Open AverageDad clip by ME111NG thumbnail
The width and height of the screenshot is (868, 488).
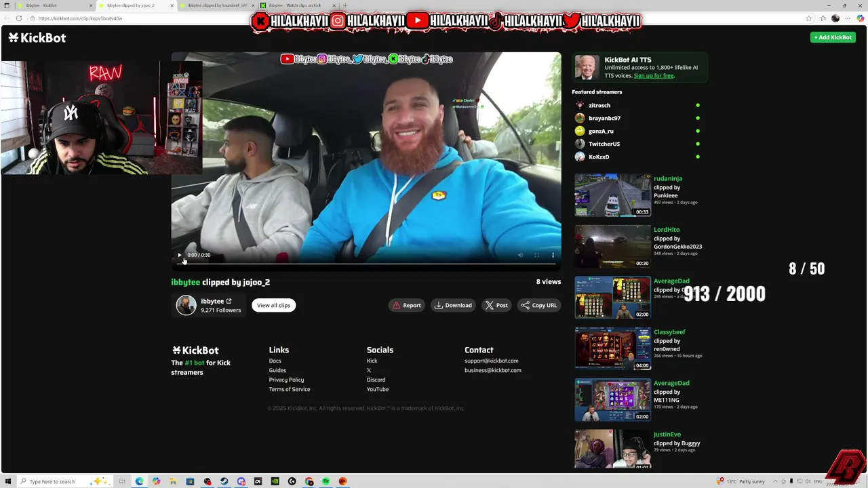pyautogui.click(x=612, y=400)
